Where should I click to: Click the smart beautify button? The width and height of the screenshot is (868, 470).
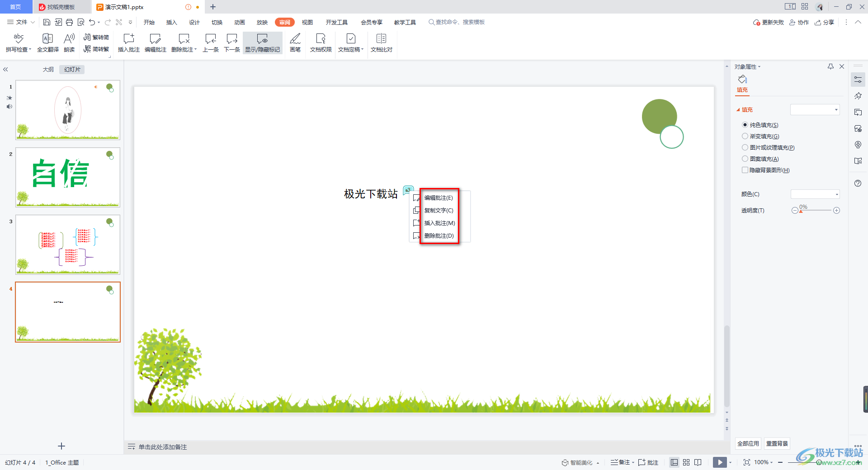pyautogui.click(x=577, y=462)
